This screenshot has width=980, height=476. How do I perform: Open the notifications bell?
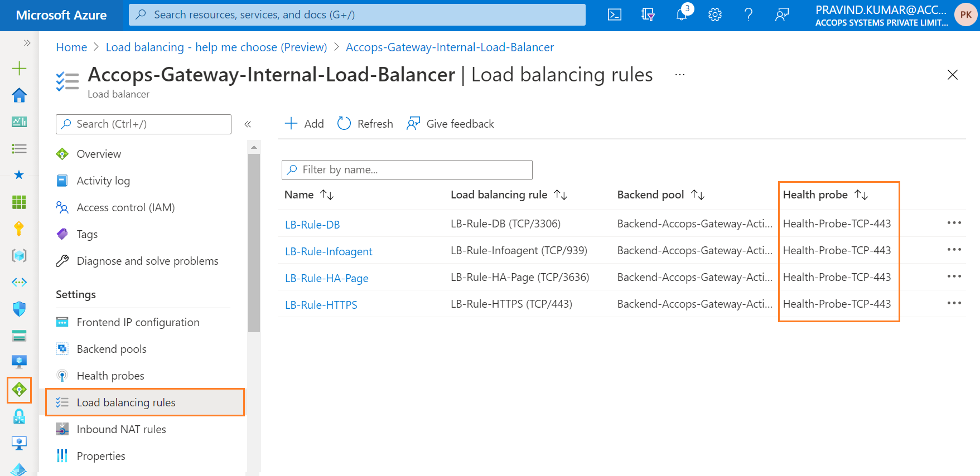point(682,15)
